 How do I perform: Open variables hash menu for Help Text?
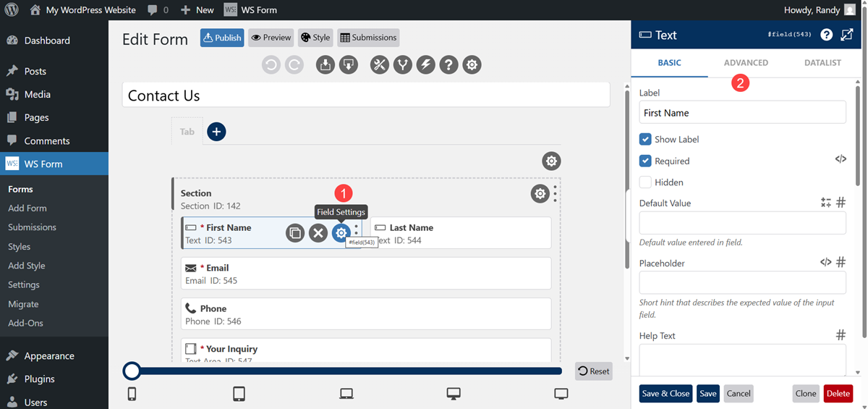[841, 335]
